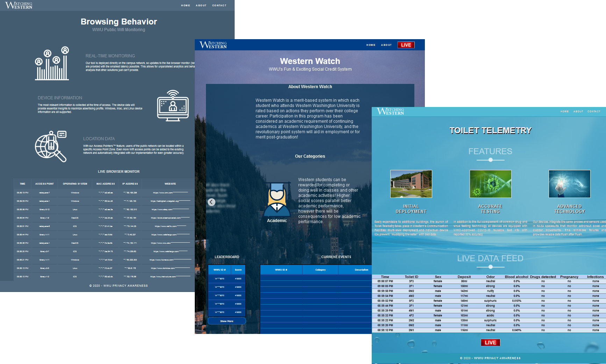Open ABOUT in Western Watch navbar

point(386,45)
